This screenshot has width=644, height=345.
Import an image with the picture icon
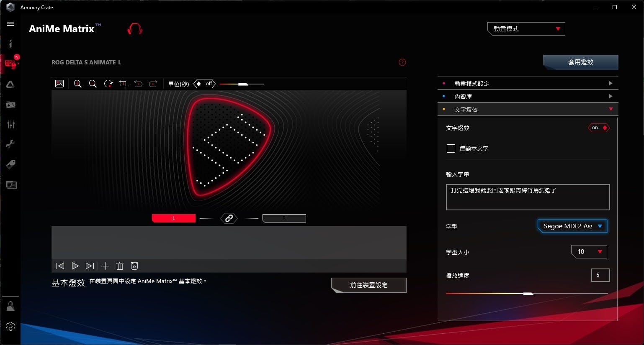point(59,84)
